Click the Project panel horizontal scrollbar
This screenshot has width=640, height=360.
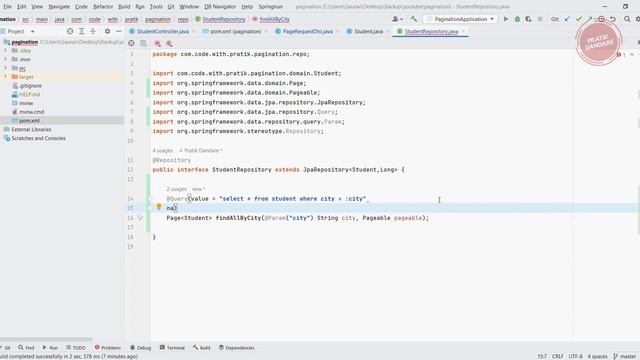pos(46,339)
